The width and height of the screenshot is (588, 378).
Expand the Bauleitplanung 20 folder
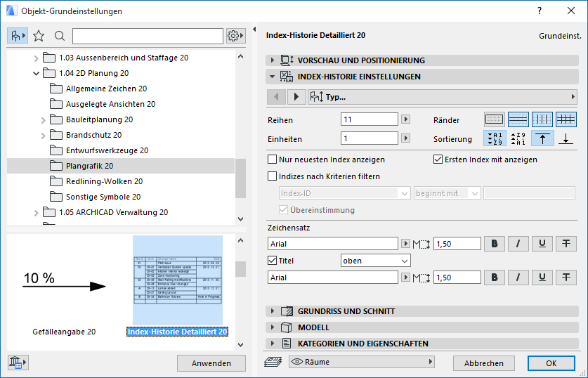(43, 120)
